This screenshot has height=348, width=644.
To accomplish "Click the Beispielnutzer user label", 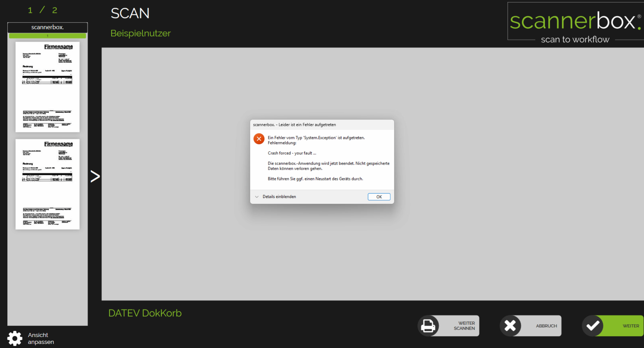I will (140, 33).
